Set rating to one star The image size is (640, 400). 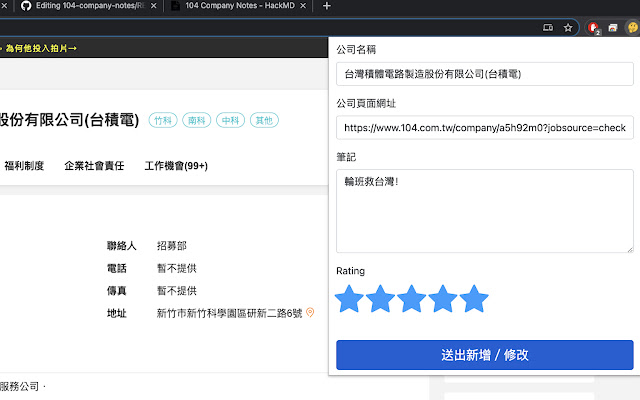pos(349,299)
